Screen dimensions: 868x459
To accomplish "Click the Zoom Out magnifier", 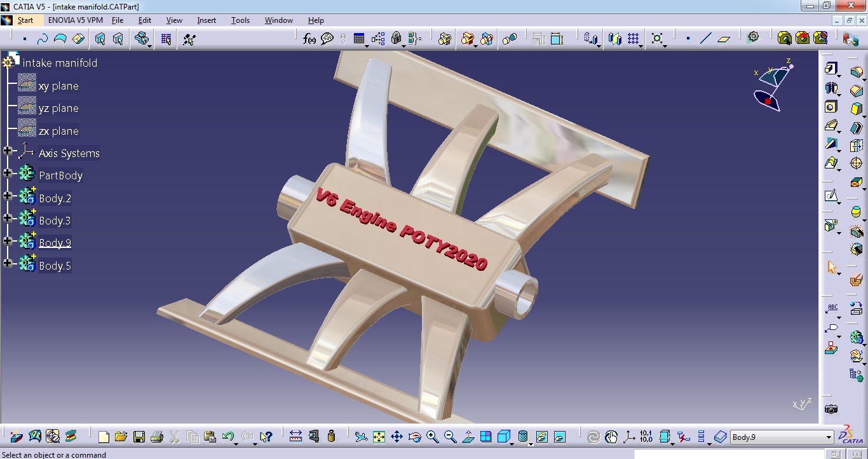I will tap(450, 436).
